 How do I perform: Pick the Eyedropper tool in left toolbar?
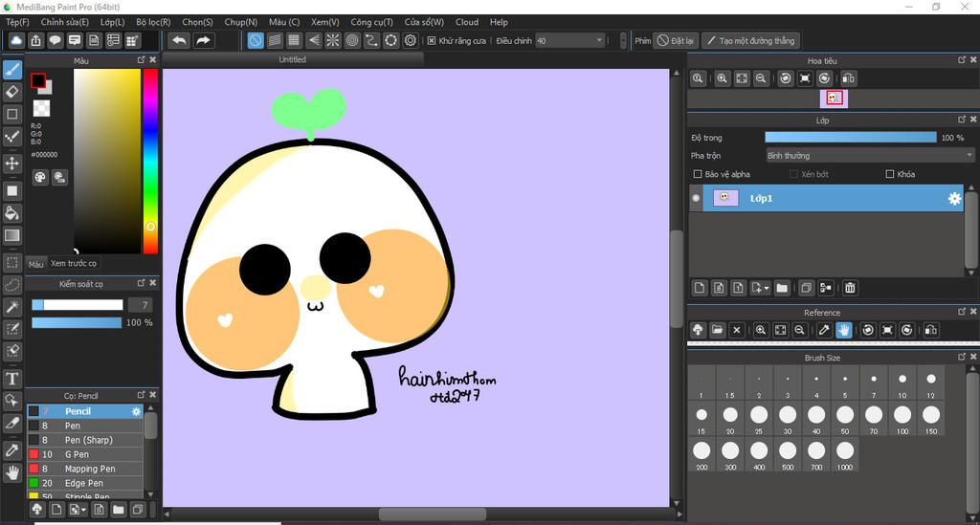(11, 450)
